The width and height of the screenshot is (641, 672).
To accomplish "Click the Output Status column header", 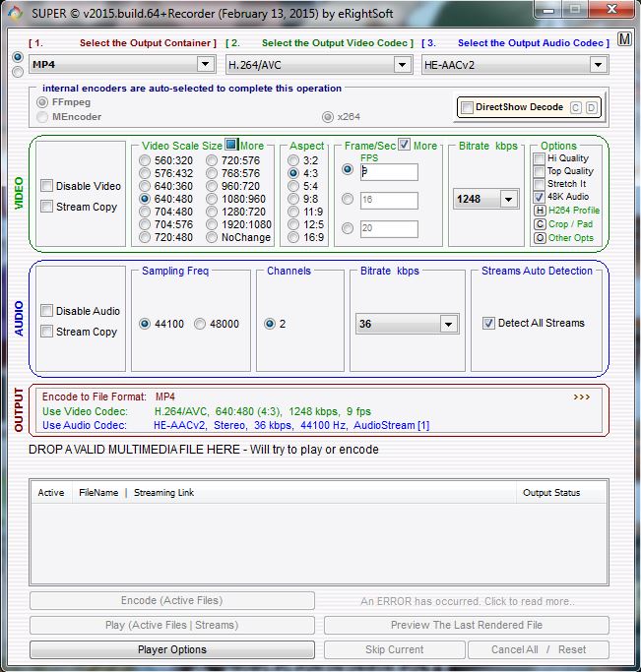I will pos(551,493).
